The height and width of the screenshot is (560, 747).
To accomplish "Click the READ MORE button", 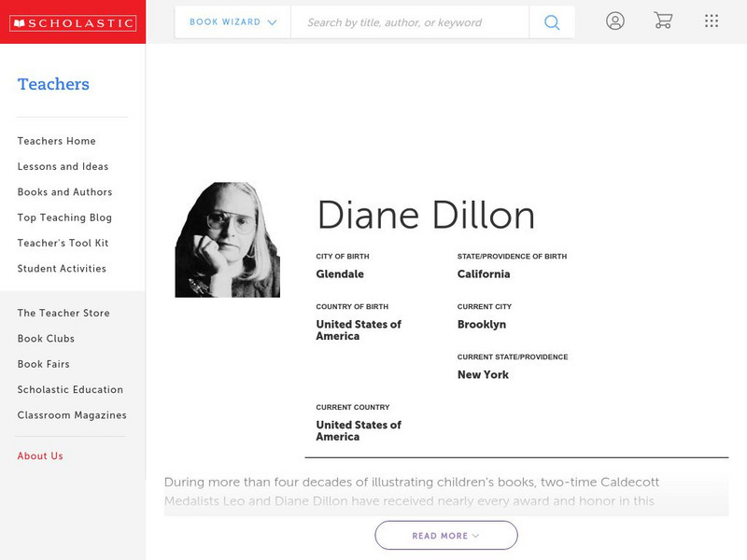I will tap(446, 535).
